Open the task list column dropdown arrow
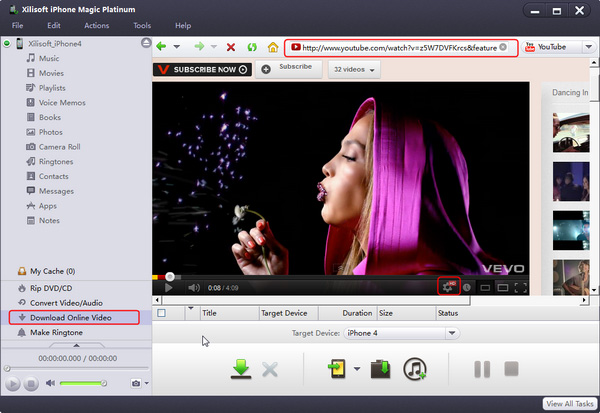Screen dimensions: 600x413 coord(191,308)
